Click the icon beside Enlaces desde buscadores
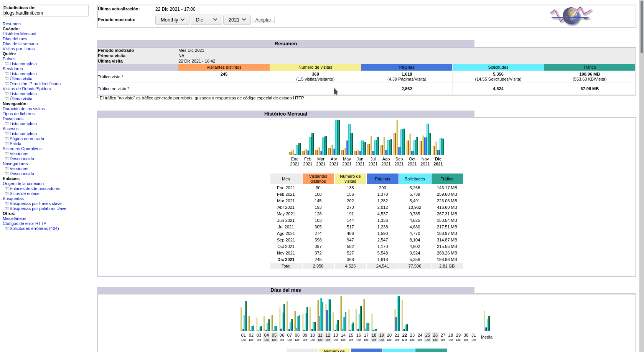The image size is (644, 352). click(7, 188)
